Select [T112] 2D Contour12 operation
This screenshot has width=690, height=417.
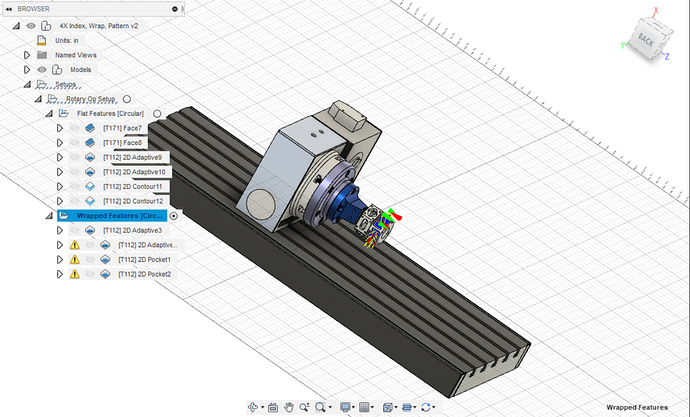pyautogui.click(x=133, y=201)
